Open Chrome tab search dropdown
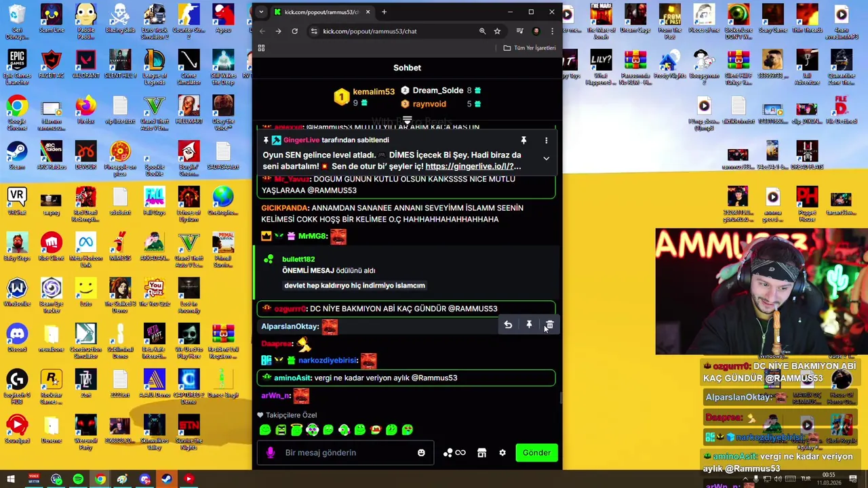868x488 pixels. 261,12
